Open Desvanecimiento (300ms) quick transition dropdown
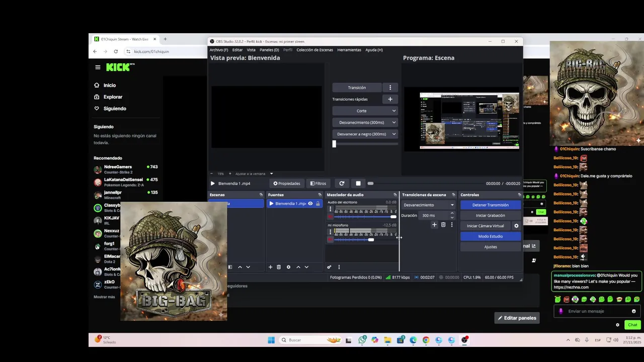 point(365,122)
